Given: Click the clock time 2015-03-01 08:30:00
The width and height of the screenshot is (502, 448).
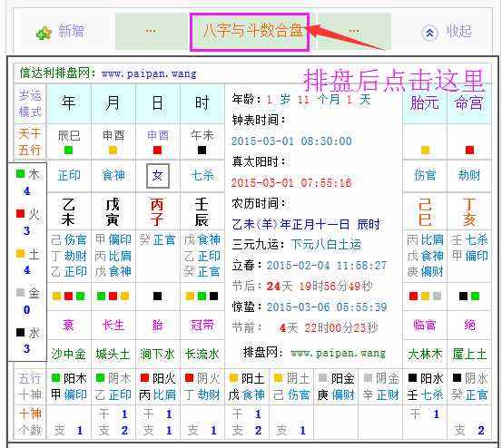Looking at the screenshot, I should click(x=291, y=141).
